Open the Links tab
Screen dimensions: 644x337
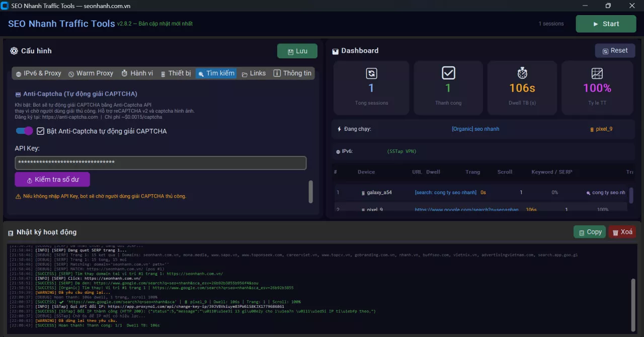(x=254, y=73)
